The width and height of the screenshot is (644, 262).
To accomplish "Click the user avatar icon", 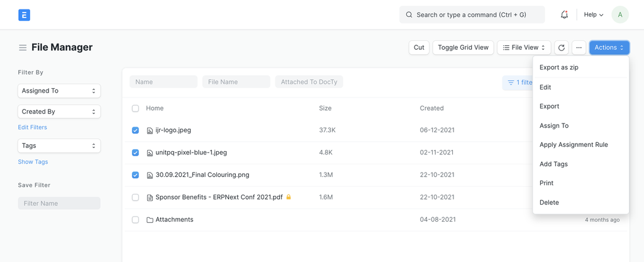I will [x=620, y=14].
